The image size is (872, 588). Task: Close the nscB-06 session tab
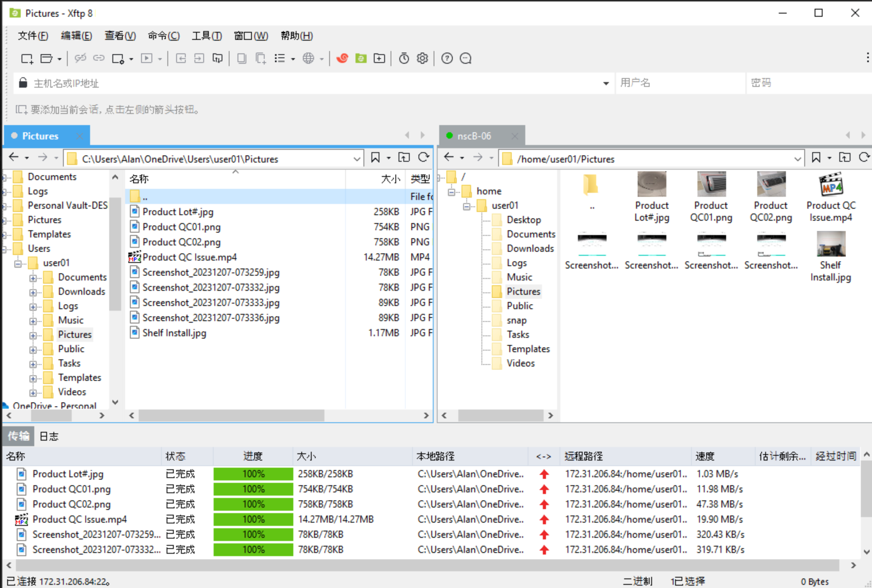515,136
